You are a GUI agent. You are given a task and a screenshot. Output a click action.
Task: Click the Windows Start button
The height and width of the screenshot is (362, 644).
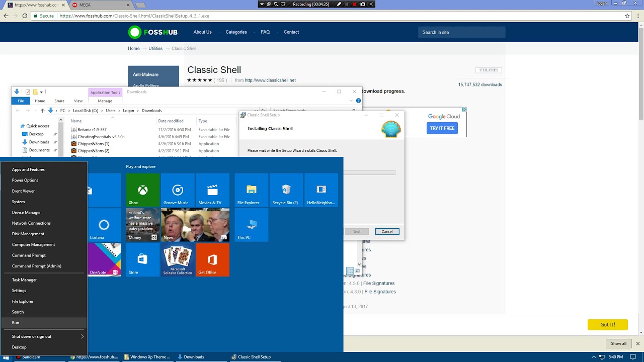[x=7, y=357]
